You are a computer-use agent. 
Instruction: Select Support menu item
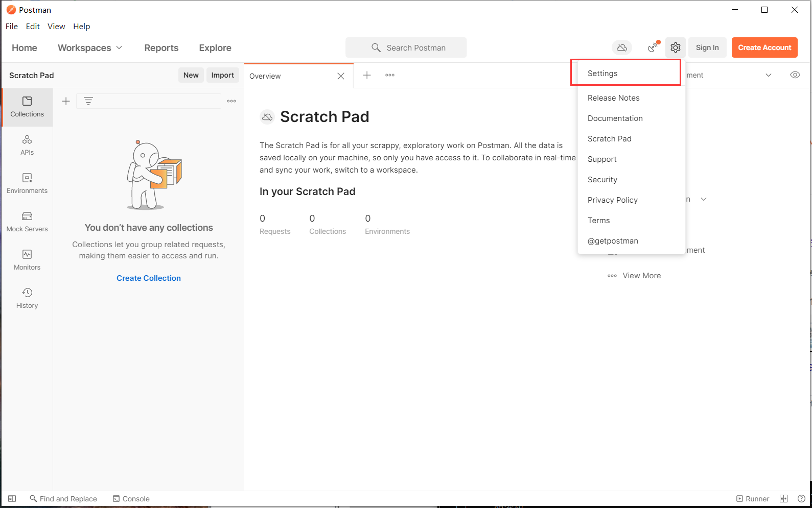pos(632,159)
